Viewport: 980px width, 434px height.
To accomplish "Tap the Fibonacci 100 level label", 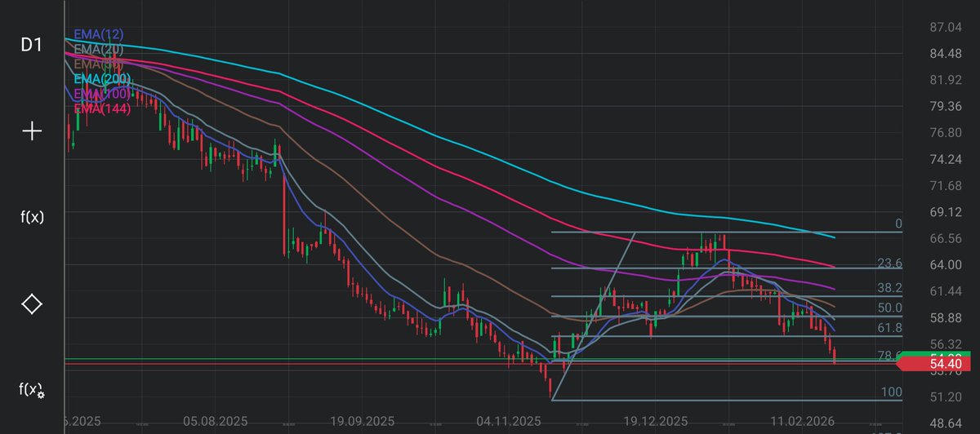I will coord(892,392).
